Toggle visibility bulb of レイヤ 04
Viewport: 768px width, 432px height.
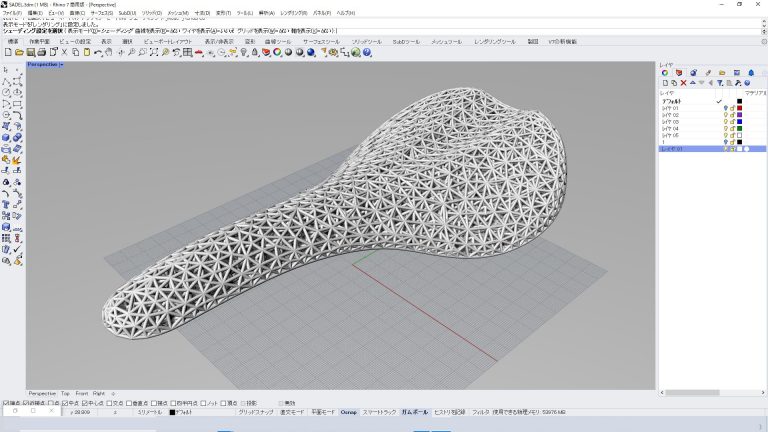click(x=726, y=128)
